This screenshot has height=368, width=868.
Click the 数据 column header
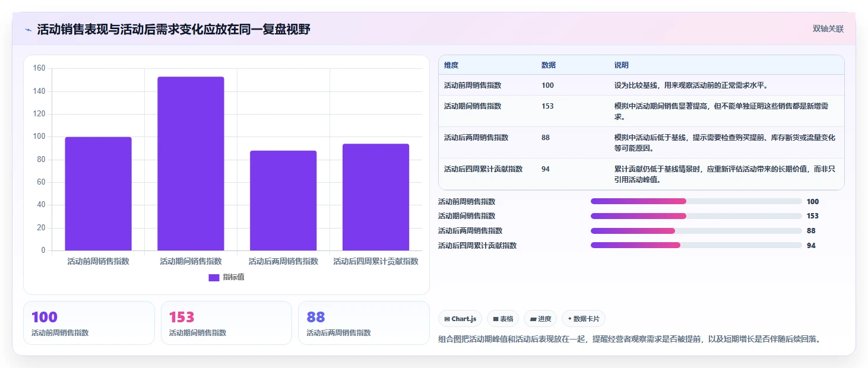pyautogui.click(x=549, y=65)
